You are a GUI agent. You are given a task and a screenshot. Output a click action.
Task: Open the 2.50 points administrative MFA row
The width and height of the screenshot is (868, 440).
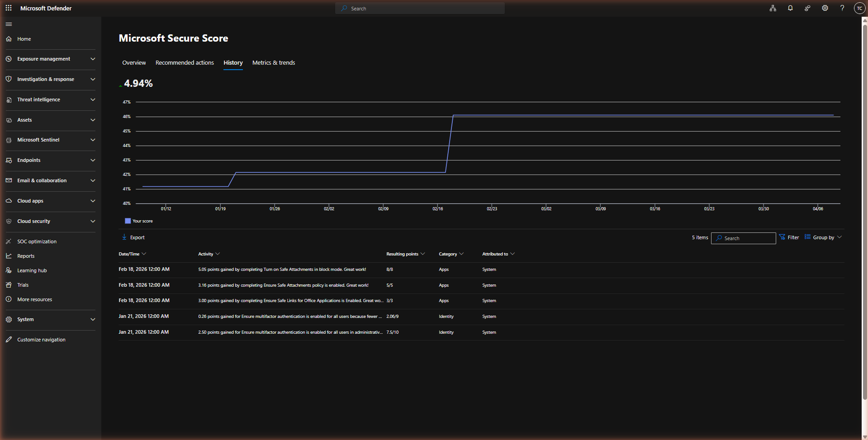point(481,332)
